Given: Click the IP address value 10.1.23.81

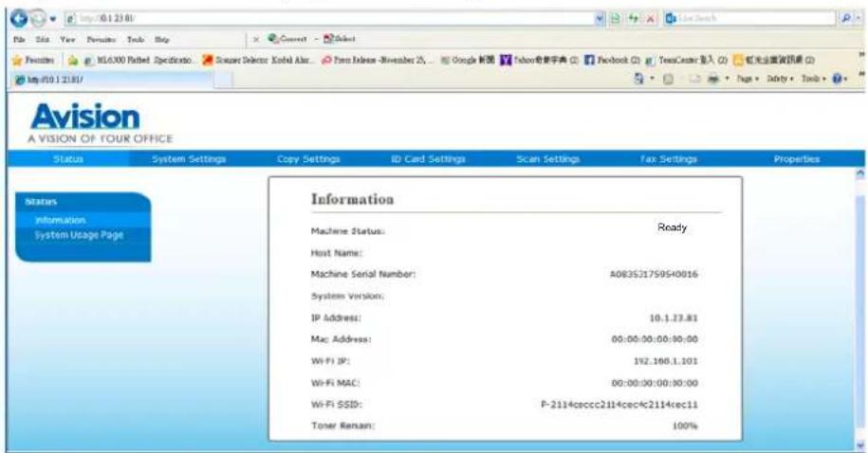Looking at the screenshot, I should pyautogui.click(x=674, y=318).
